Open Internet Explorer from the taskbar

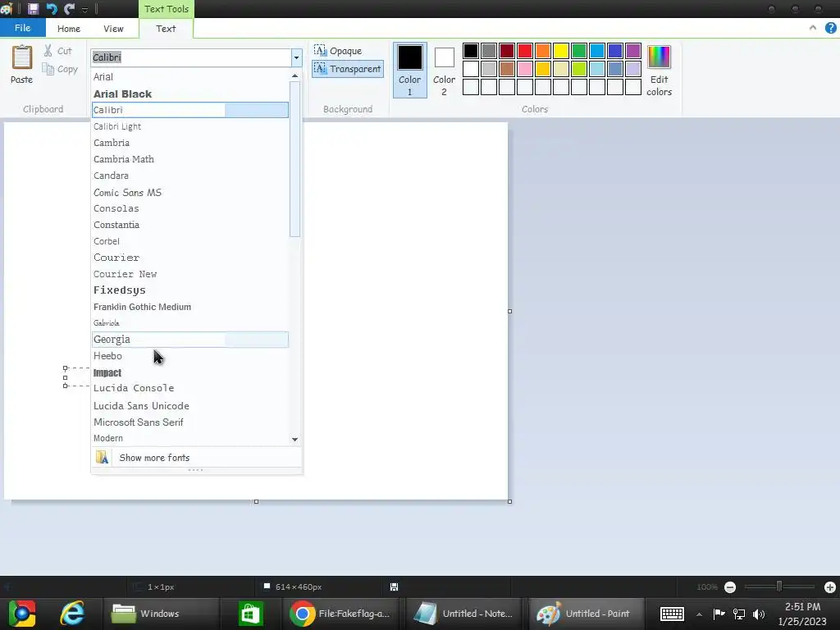(72, 614)
